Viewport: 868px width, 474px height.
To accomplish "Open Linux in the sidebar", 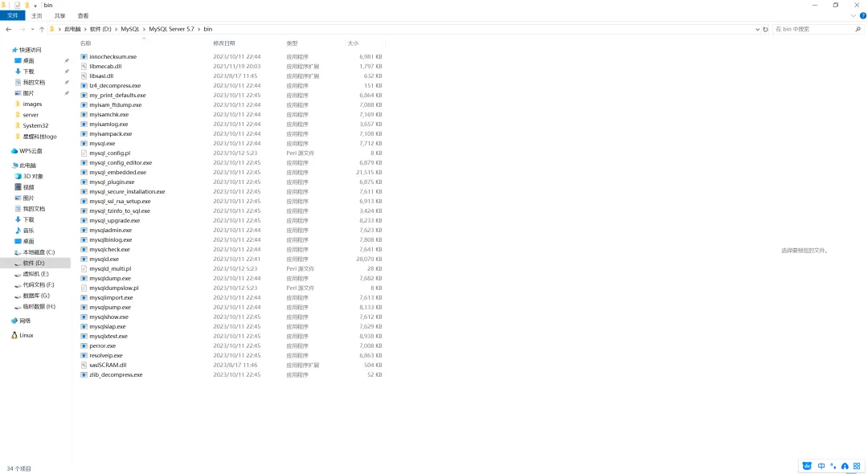I will (x=26, y=335).
